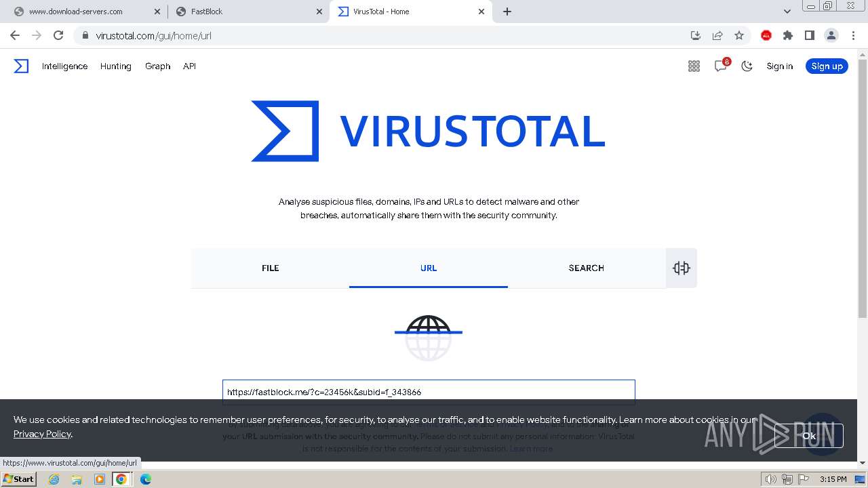Click the taskbar clock showing 3:15 PM

point(833,479)
